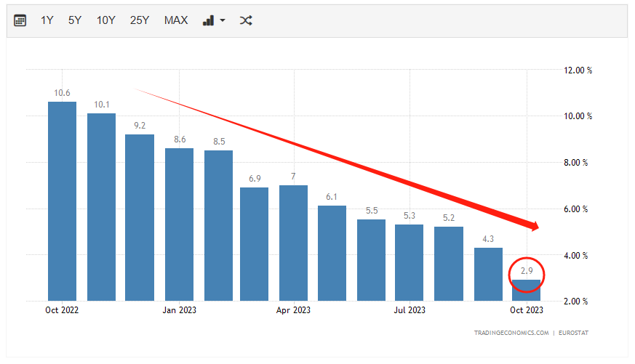Viewport: 635px width, 364px height.
Task: Click the 'Oct 2023' x-axis label
Action: 527,310
